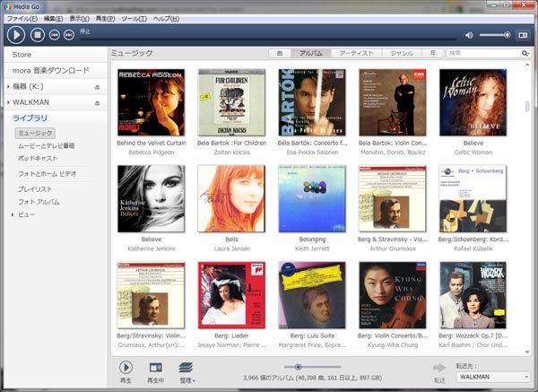Open the 表示(V) menu

click(x=79, y=19)
